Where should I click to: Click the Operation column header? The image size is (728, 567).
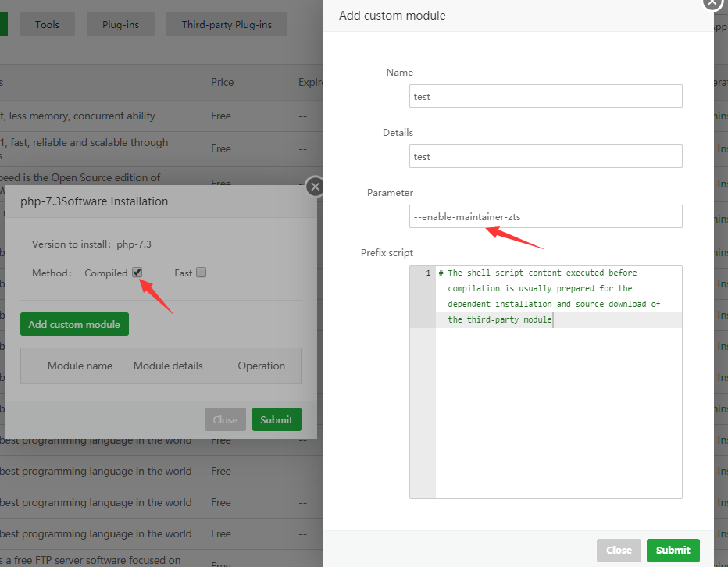pyautogui.click(x=261, y=366)
